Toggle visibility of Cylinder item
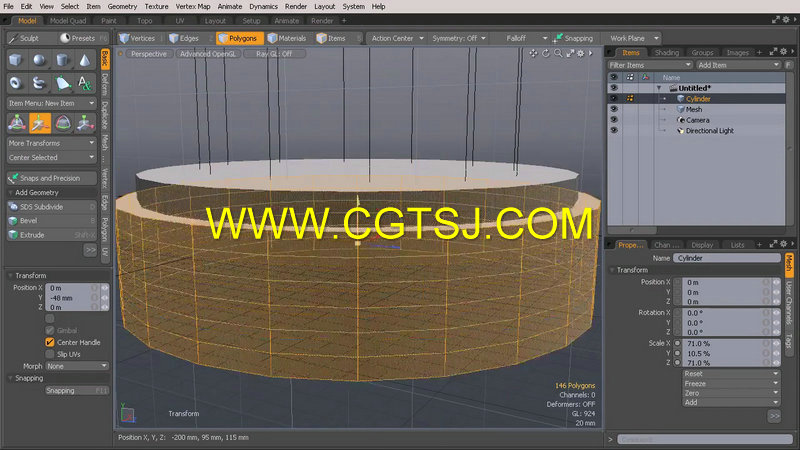The image size is (800, 450). [614, 98]
